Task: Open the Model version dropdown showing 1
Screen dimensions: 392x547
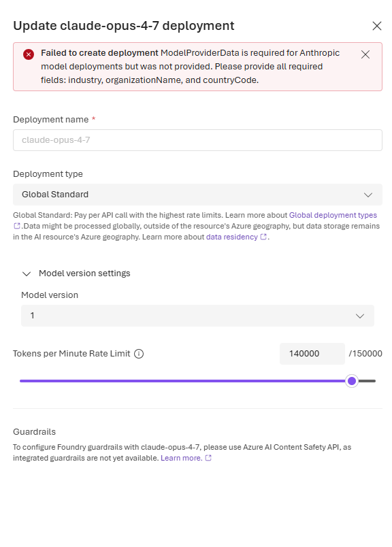Action: (x=197, y=316)
